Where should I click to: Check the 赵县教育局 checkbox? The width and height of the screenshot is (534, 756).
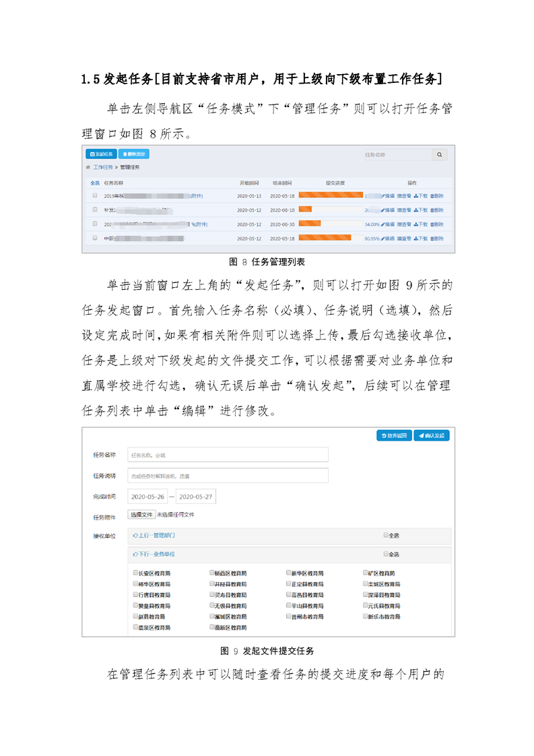[135, 616]
